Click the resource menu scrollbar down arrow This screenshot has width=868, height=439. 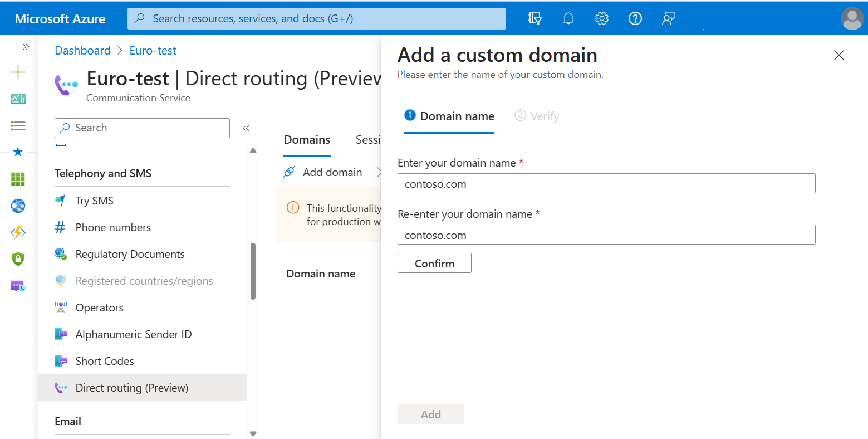click(253, 433)
